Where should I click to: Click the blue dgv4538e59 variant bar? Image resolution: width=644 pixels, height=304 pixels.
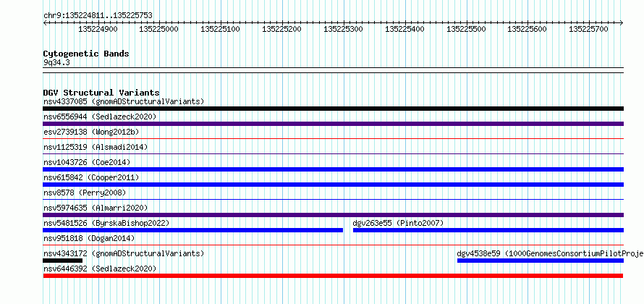click(541, 261)
